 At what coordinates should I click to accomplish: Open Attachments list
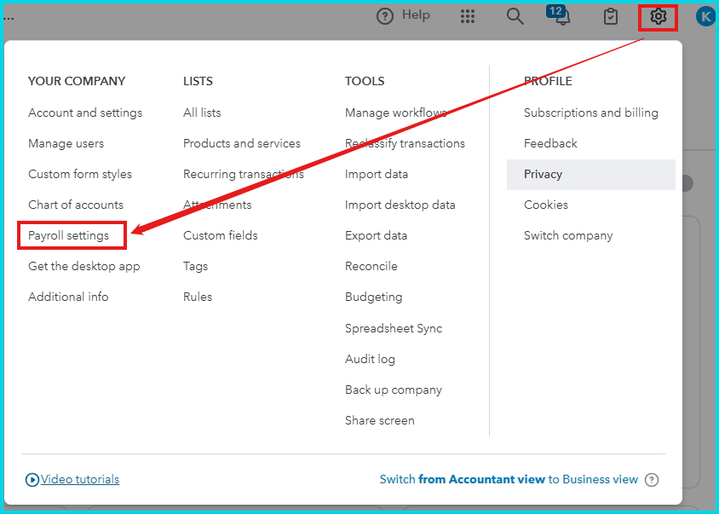coord(217,205)
